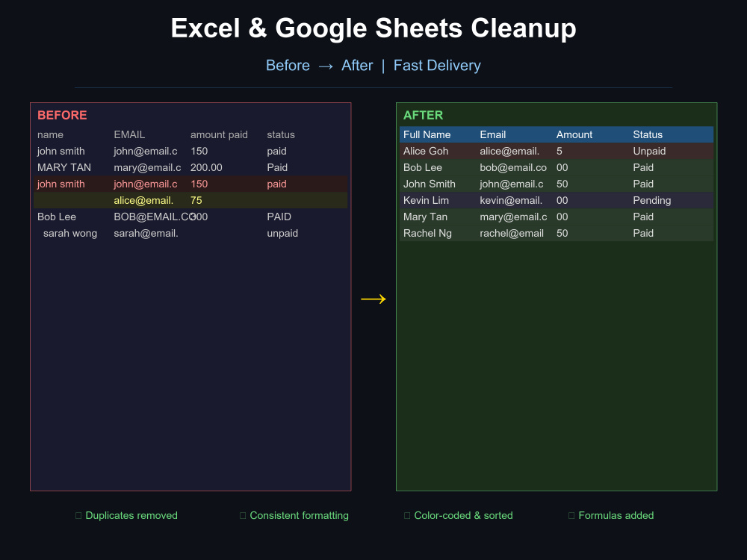Select mary@email.c in the AFTER table
The image size is (747, 560).
point(514,217)
